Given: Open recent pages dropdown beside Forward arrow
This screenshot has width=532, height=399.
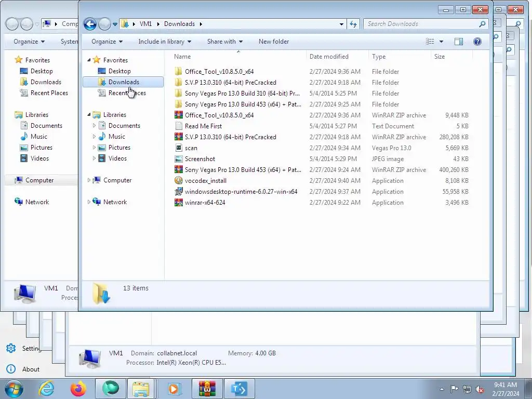Looking at the screenshot, I should pos(115,24).
